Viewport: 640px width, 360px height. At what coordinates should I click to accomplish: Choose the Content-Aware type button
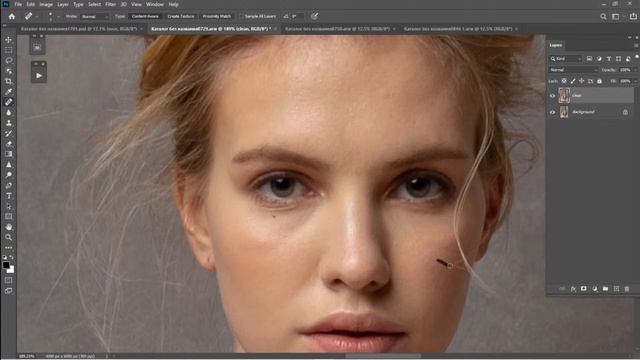click(145, 16)
